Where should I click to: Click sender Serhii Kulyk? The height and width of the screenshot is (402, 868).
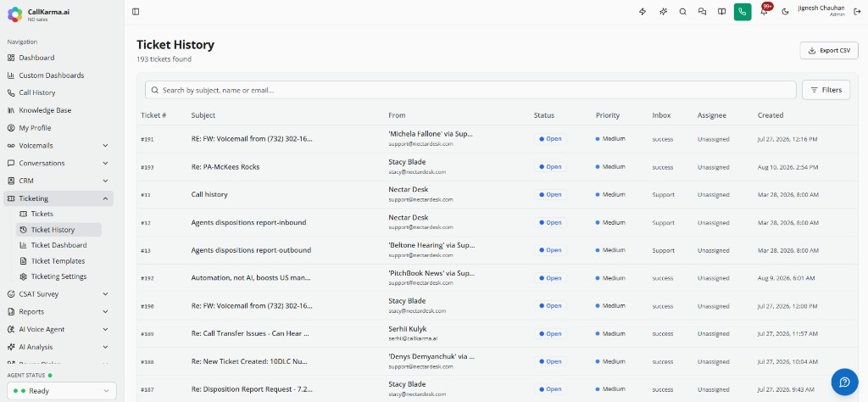pyautogui.click(x=408, y=329)
